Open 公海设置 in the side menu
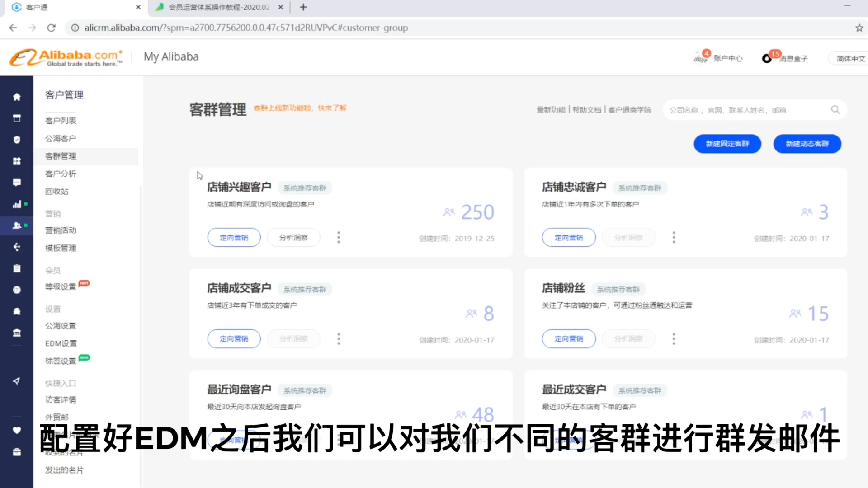Image resolution: width=868 pixels, height=488 pixels. pyautogui.click(x=61, y=326)
